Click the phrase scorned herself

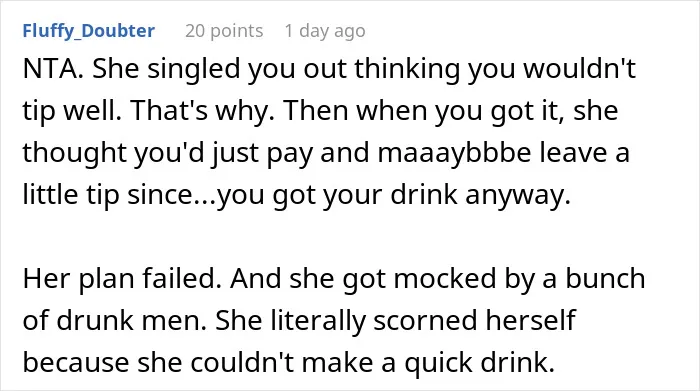coord(474,320)
